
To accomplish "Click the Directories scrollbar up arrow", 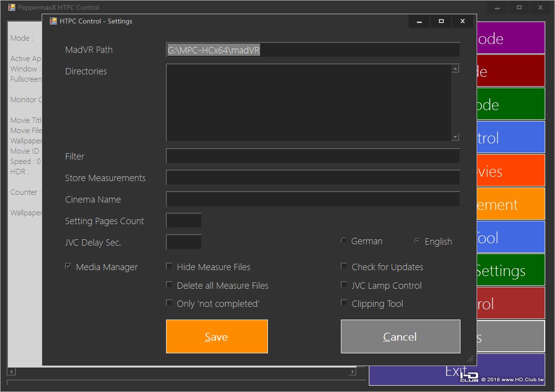I will tap(456, 69).
